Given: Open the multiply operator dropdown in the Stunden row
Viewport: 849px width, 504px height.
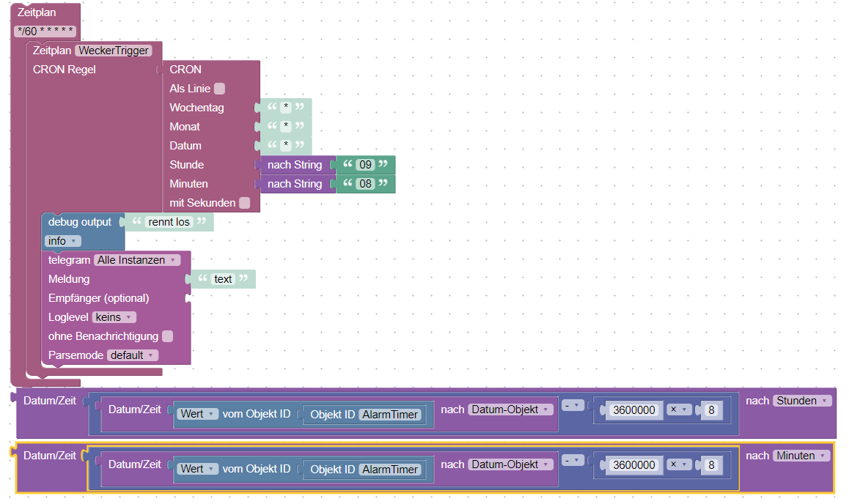Looking at the screenshot, I should (678, 409).
